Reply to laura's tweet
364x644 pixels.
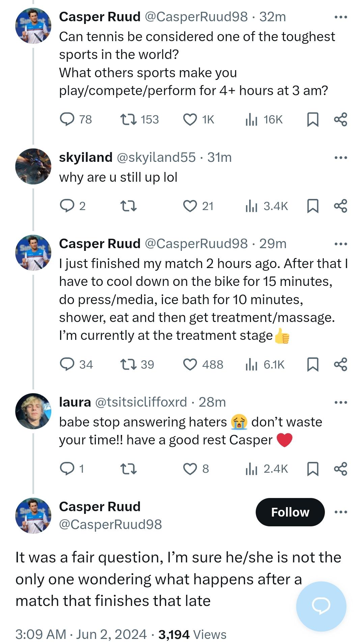(67, 468)
